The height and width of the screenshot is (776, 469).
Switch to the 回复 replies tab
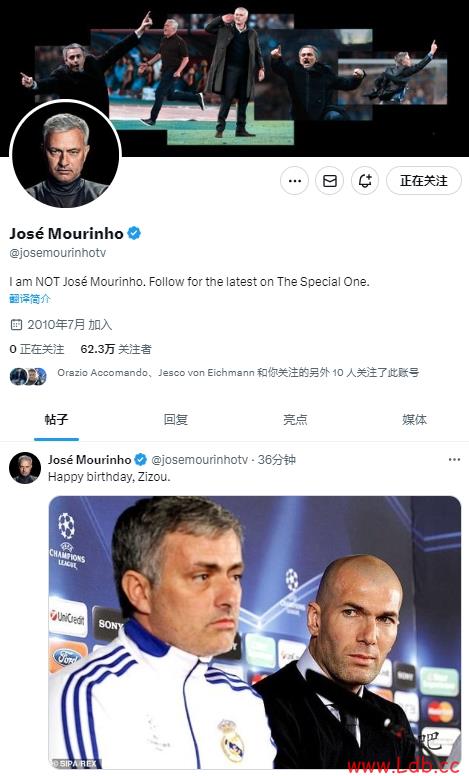click(176, 420)
